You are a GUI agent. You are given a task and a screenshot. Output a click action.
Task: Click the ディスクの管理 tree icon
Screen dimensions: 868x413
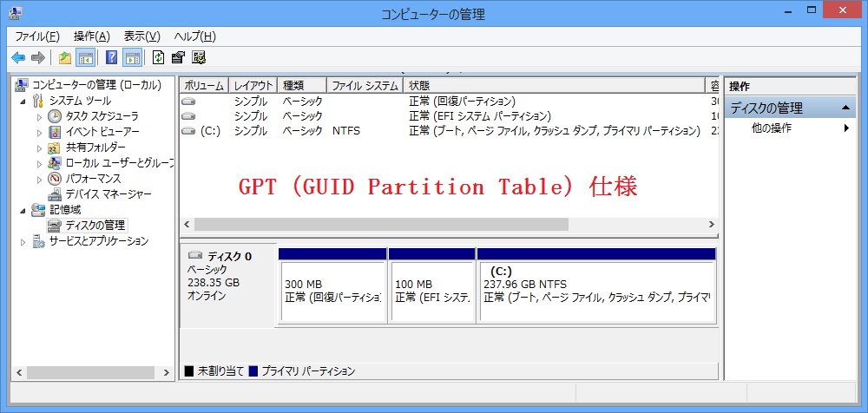(x=55, y=226)
